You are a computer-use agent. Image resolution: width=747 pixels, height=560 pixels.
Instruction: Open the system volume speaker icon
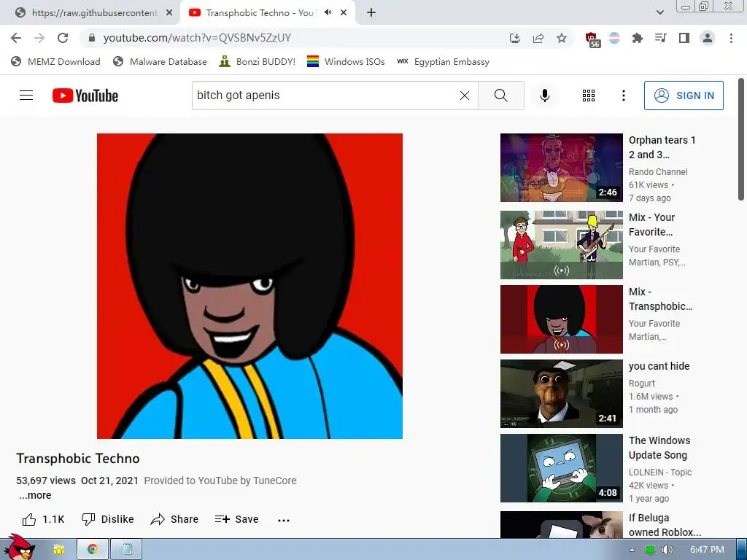tap(667, 550)
